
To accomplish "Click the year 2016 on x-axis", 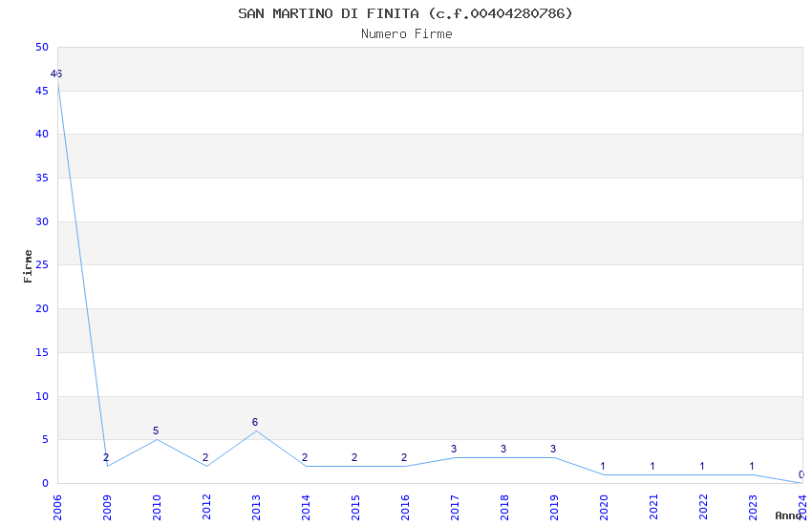I will point(405,507).
